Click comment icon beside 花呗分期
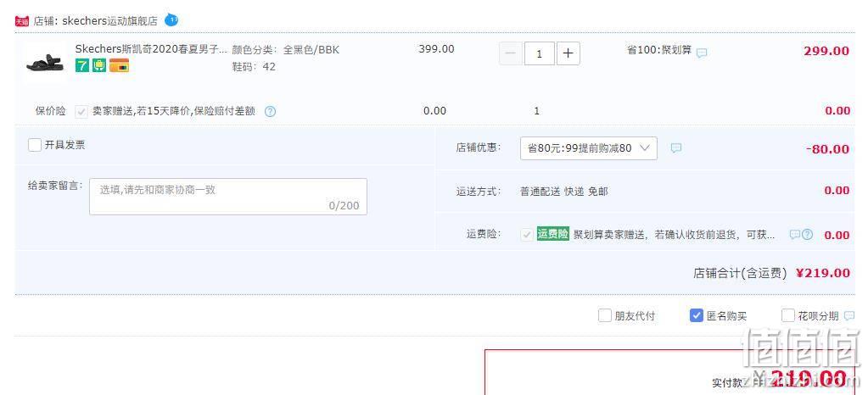 point(849,316)
